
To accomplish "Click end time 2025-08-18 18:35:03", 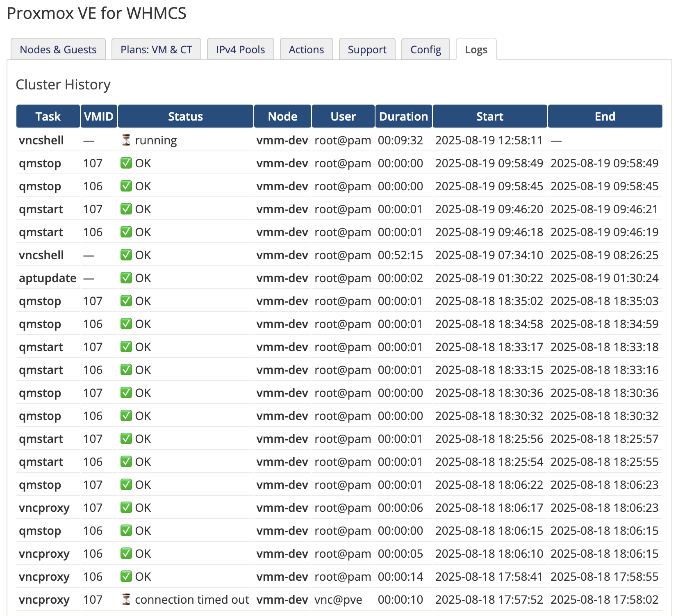I will pos(604,301).
